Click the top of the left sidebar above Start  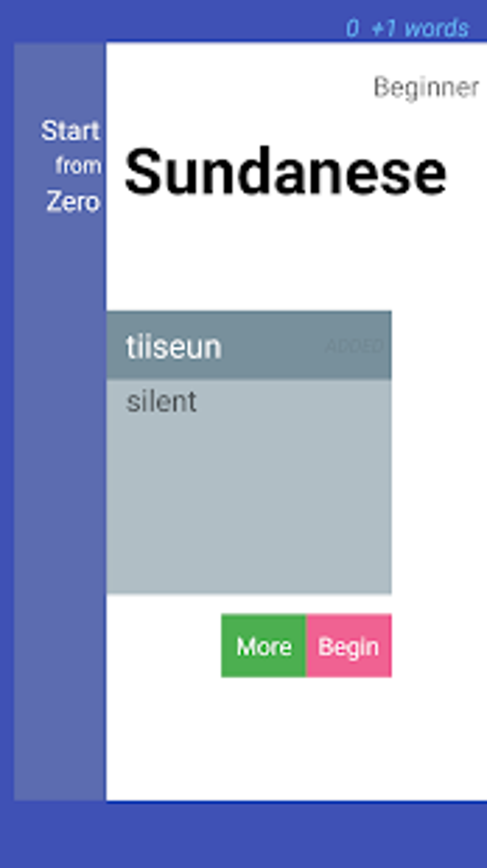pyautogui.click(x=60, y=76)
